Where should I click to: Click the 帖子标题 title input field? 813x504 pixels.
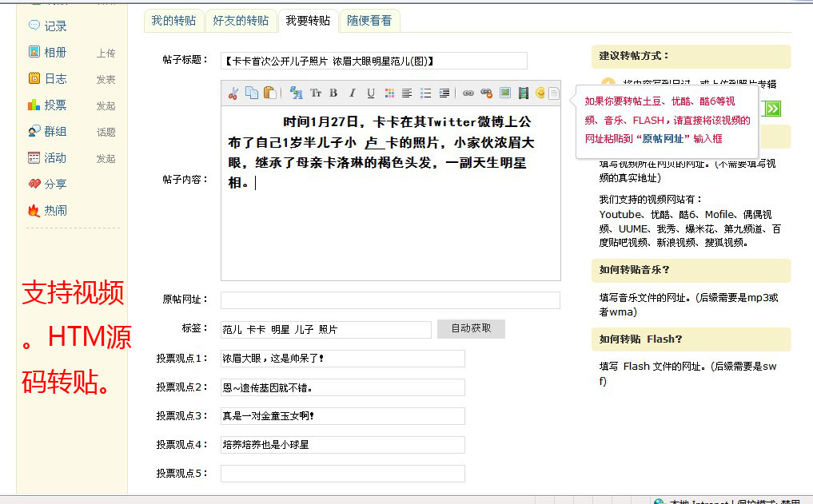pyautogui.click(x=374, y=61)
